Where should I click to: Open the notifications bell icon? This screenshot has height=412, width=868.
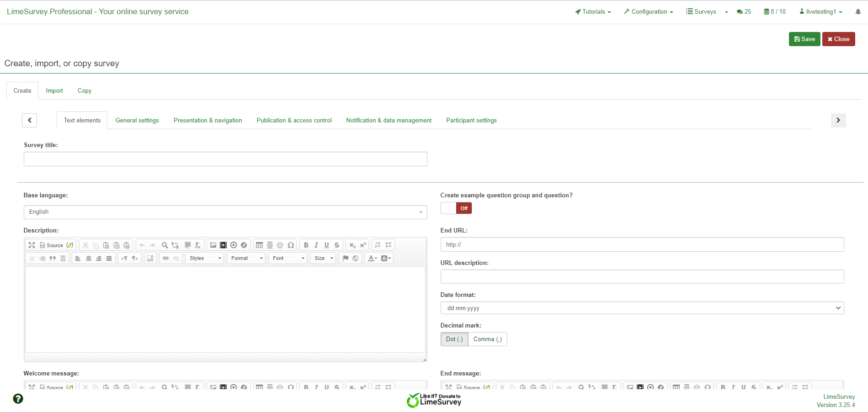pyautogui.click(x=858, y=12)
